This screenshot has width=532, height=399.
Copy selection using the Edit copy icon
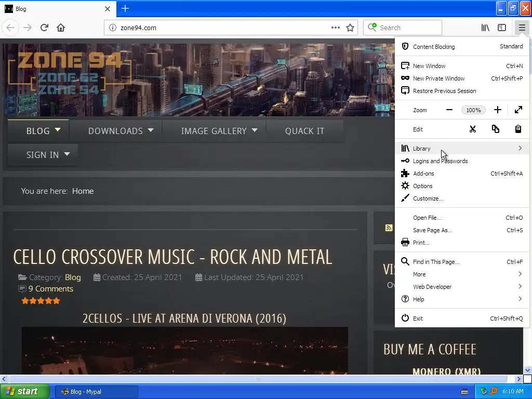pyautogui.click(x=495, y=129)
